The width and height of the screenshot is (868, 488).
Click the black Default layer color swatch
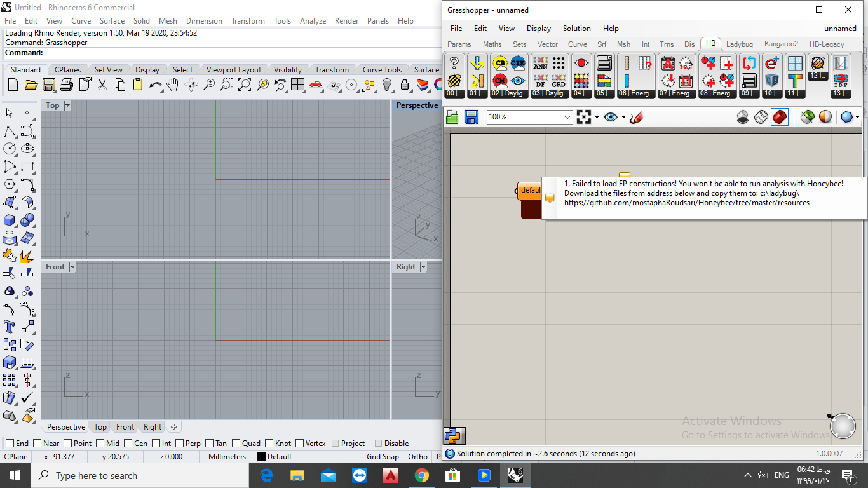pos(261,456)
